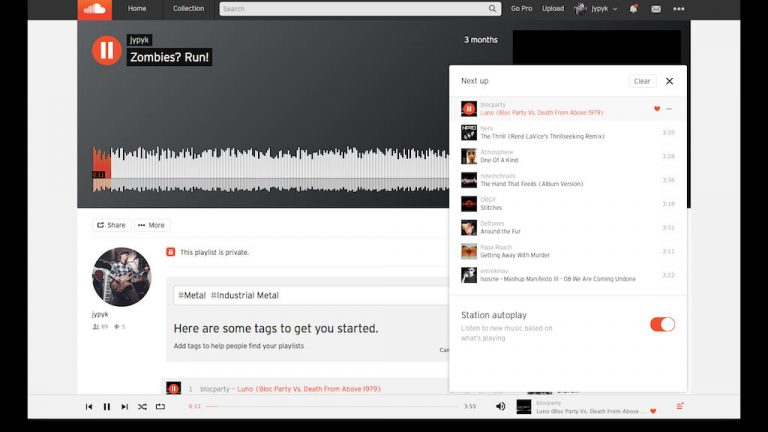The width and height of the screenshot is (768, 432).
Task: Clear the Next up queue
Action: (642, 81)
